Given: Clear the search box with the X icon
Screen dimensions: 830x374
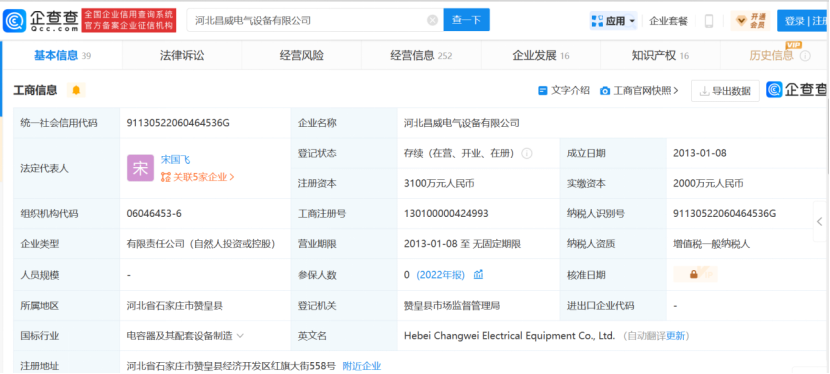Looking at the screenshot, I should pyautogui.click(x=432, y=21).
